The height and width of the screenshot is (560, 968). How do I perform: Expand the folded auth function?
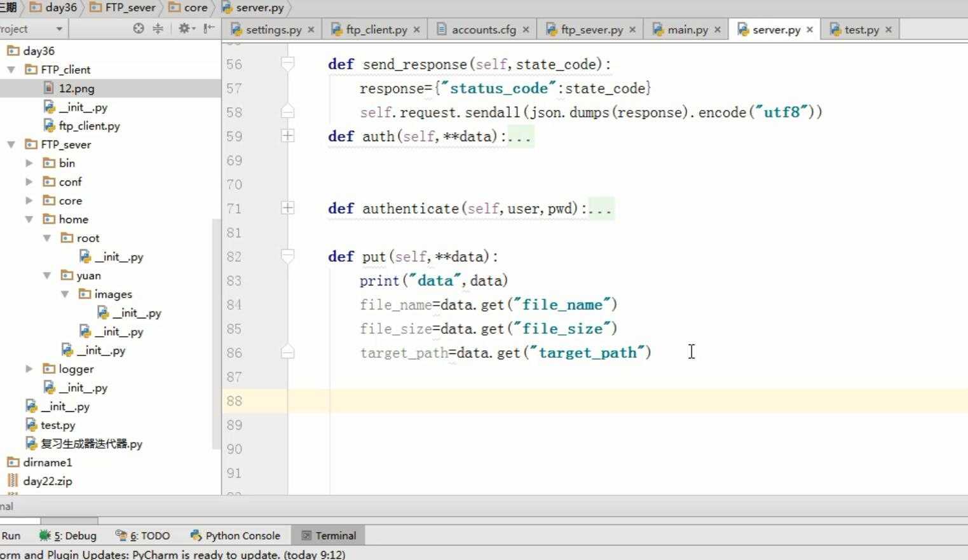tap(287, 136)
